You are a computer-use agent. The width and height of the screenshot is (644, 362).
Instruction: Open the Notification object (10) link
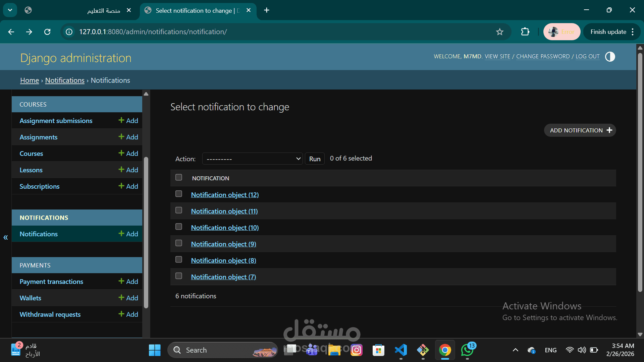[x=225, y=228]
